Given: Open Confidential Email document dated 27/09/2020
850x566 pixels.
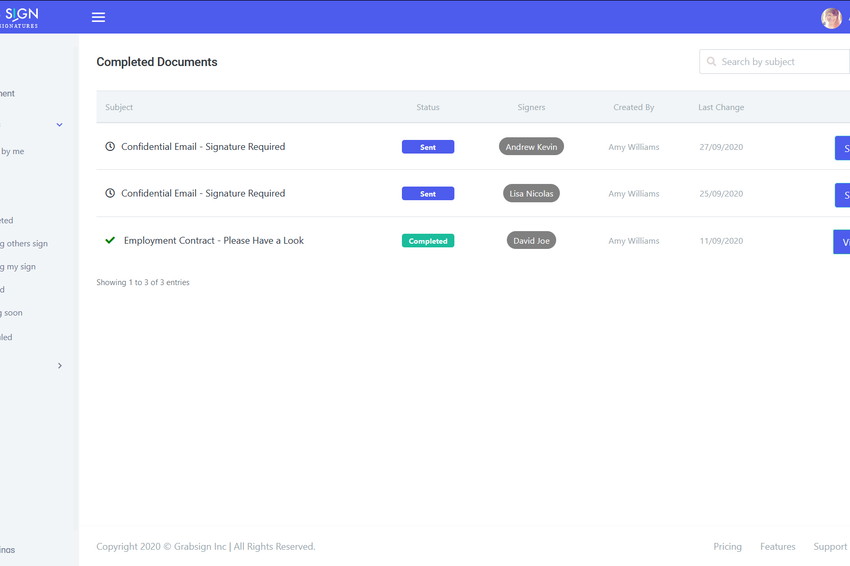Looking at the screenshot, I should (x=203, y=146).
